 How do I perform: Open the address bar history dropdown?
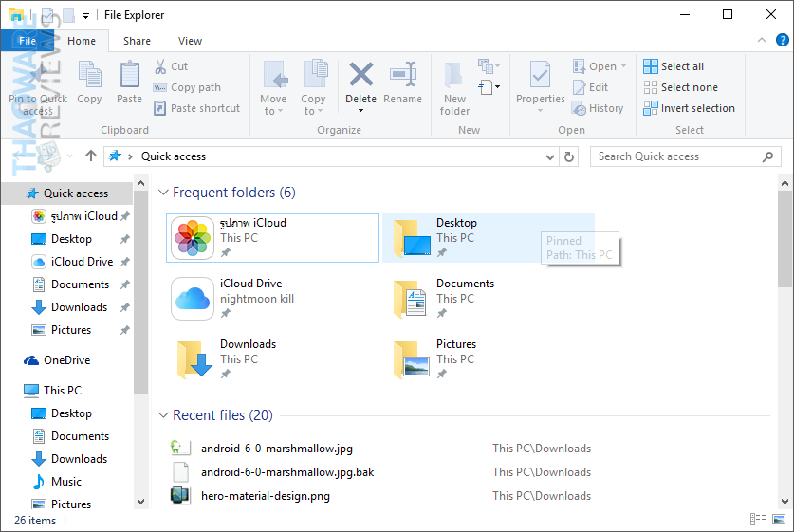[x=550, y=156]
